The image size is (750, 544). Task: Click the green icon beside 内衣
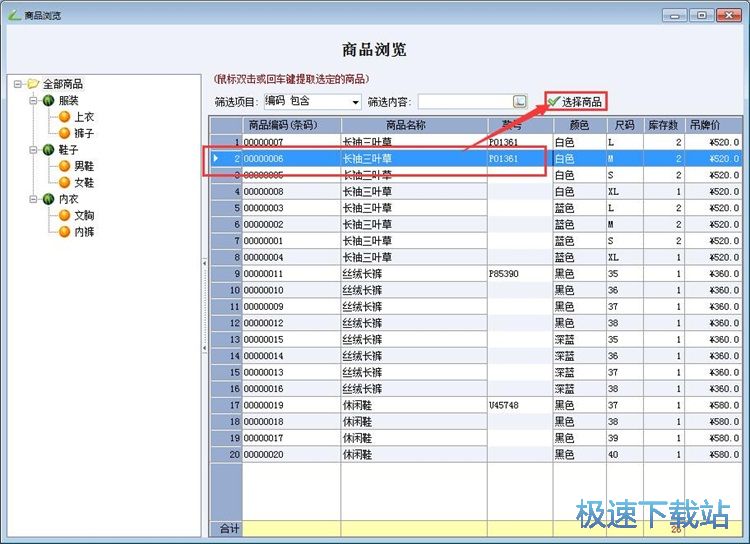(48, 199)
